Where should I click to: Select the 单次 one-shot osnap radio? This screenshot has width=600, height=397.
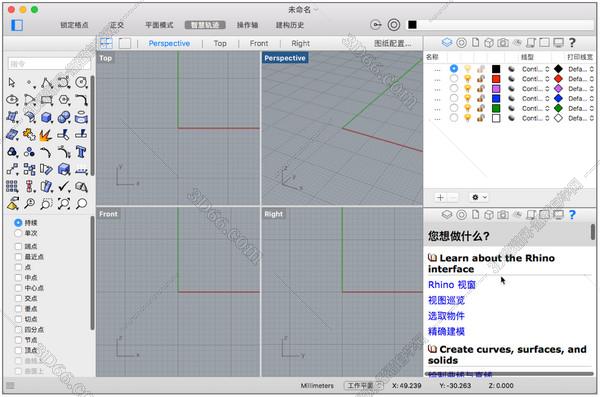pos(18,233)
